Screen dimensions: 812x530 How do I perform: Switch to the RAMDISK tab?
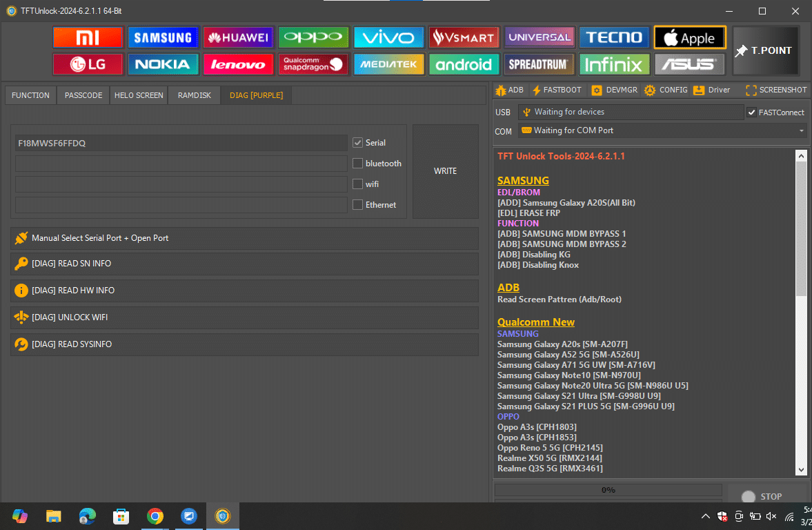tap(194, 95)
